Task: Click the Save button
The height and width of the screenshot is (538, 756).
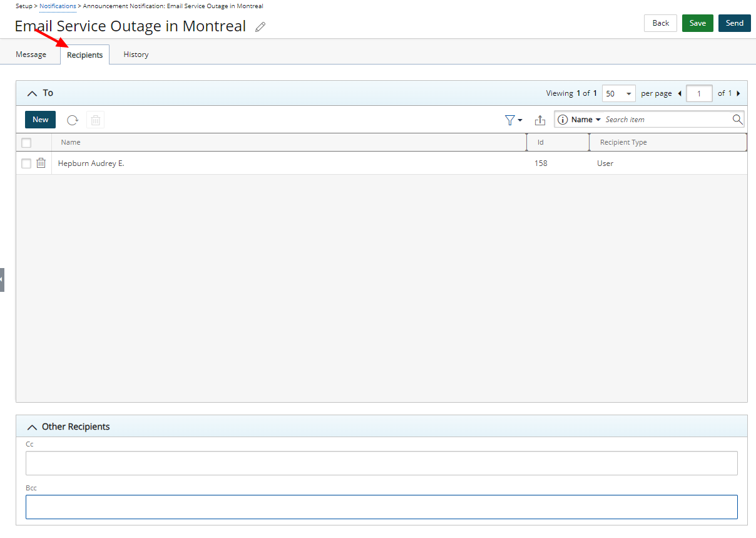Action: pyautogui.click(x=698, y=23)
